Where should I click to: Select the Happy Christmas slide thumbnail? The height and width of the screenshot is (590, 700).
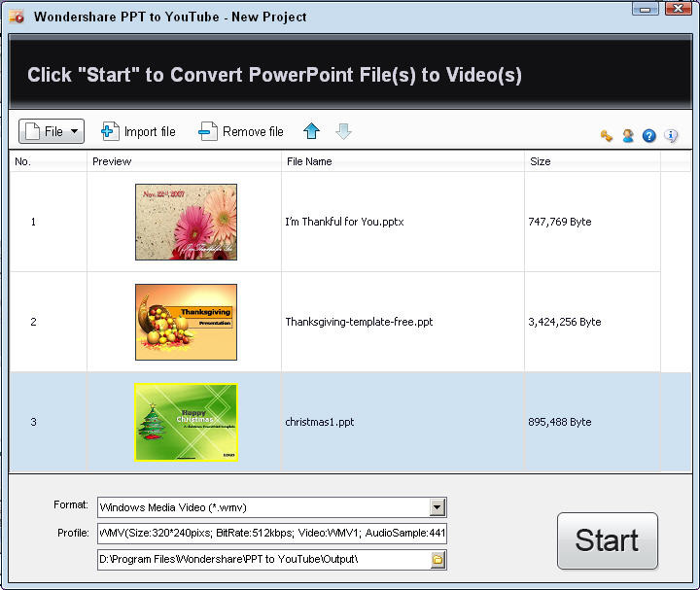[x=186, y=422]
